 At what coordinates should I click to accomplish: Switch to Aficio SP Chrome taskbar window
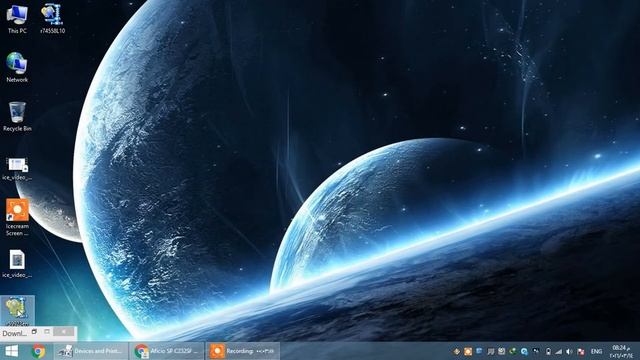pos(167,351)
